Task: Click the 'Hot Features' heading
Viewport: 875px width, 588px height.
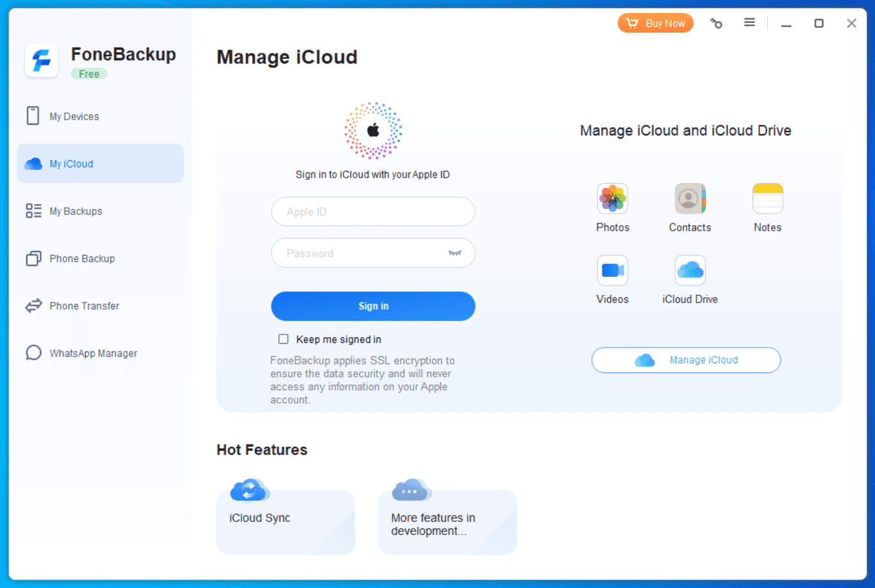Action: click(262, 449)
